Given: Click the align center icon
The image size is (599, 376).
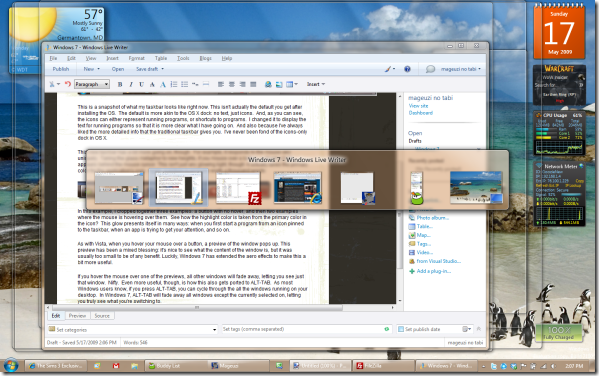Looking at the screenshot, I should 232,84.
